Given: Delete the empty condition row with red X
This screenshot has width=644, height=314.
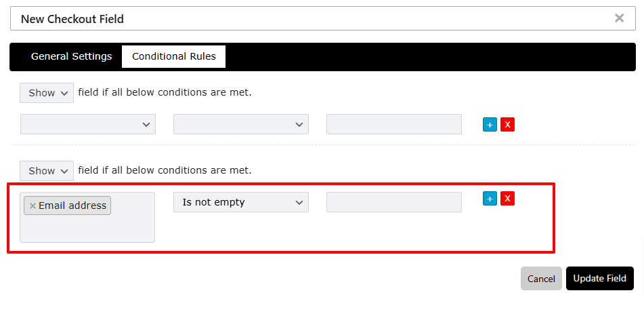Looking at the screenshot, I should tap(507, 125).
